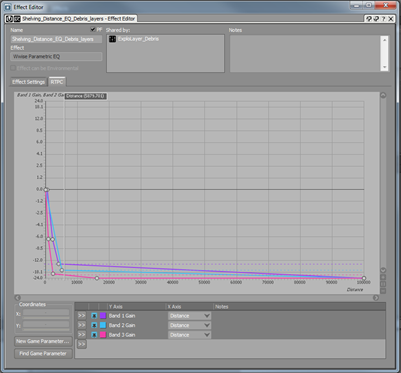Click the ExploLayer_Debris object icon in Shared by
Screen dimensions: 401x373
pos(113,39)
